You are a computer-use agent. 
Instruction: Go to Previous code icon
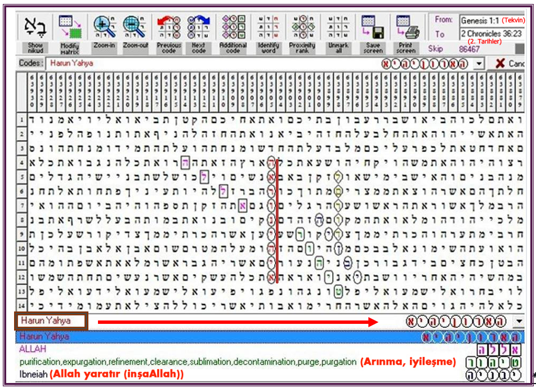click(168, 27)
